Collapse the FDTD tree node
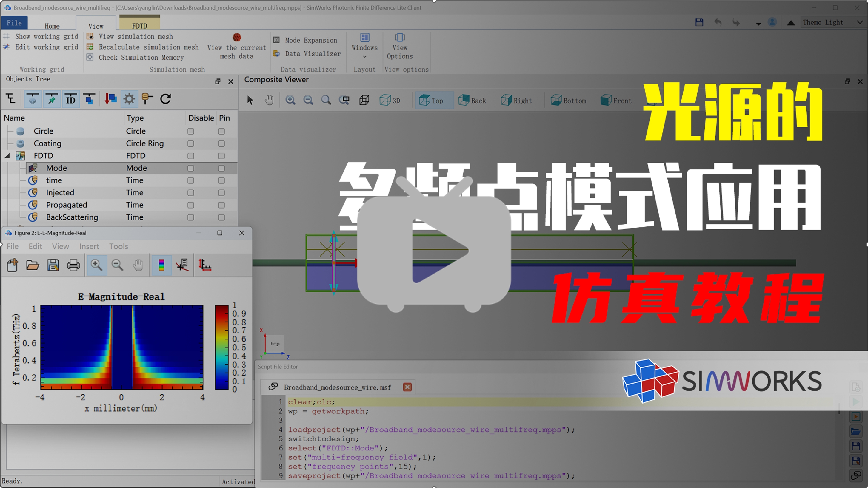 pyautogui.click(x=7, y=156)
